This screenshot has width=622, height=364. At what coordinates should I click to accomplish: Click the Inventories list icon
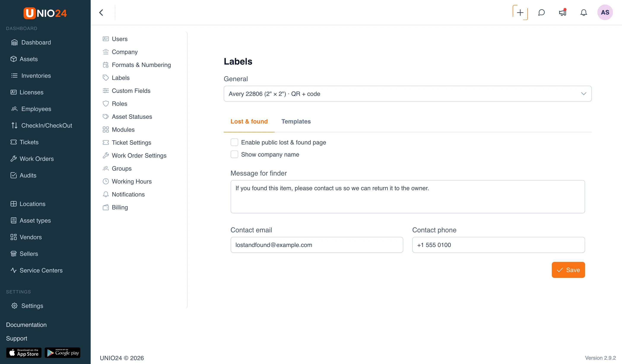coord(14,76)
